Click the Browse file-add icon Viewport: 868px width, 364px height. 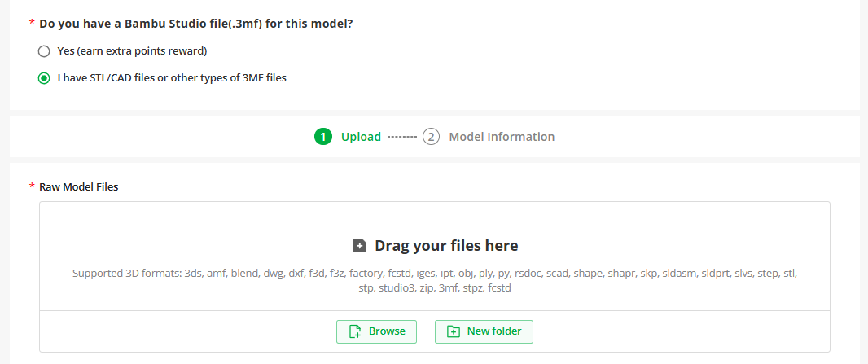(x=355, y=331)
